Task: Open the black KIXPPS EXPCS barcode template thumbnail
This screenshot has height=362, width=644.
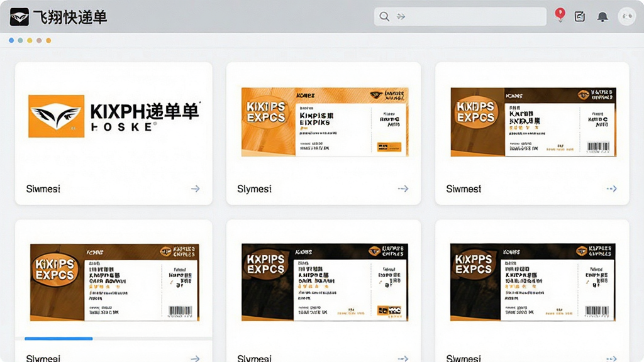Action: click(x=533, y=282)
